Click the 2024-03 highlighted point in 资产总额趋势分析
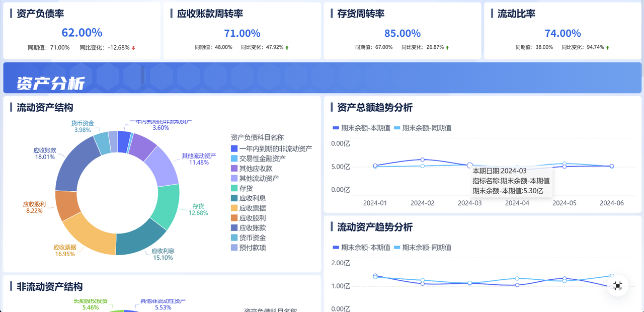This screenshot has width=644, height=312. [x=470, y=165]
